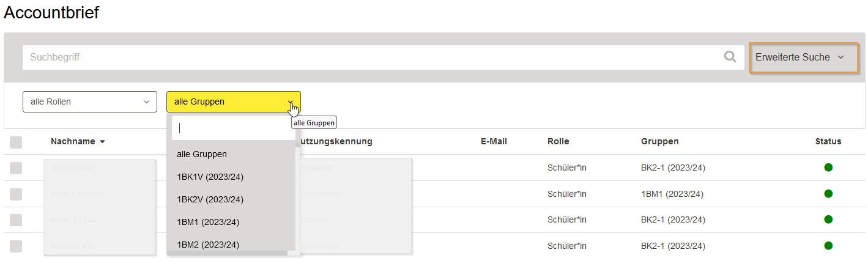Click the green status dot for 1BM1 student
The image size is (868, 258).
[828, 194]
